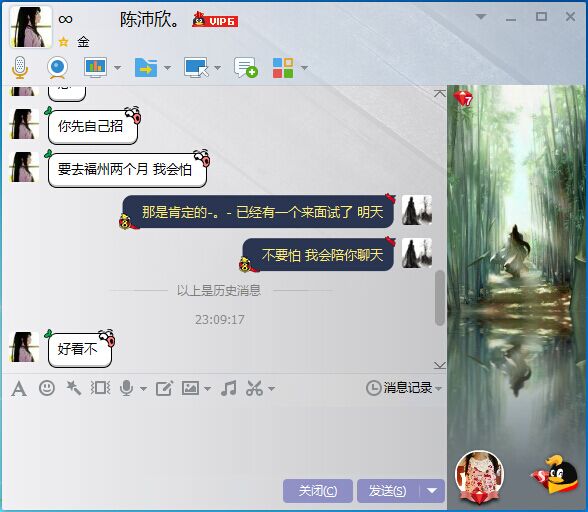
Task: Click the message starting 那是肯定的
Action: click(x=258, y=212)
